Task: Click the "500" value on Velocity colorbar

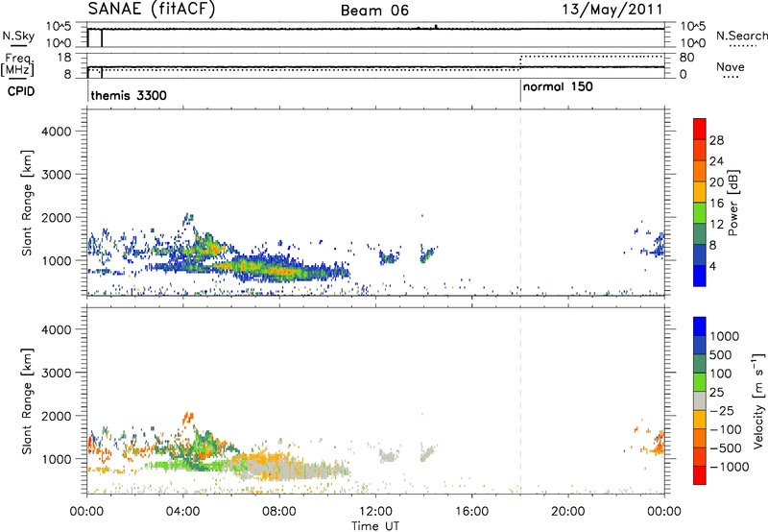Action: tap(721, 355)
